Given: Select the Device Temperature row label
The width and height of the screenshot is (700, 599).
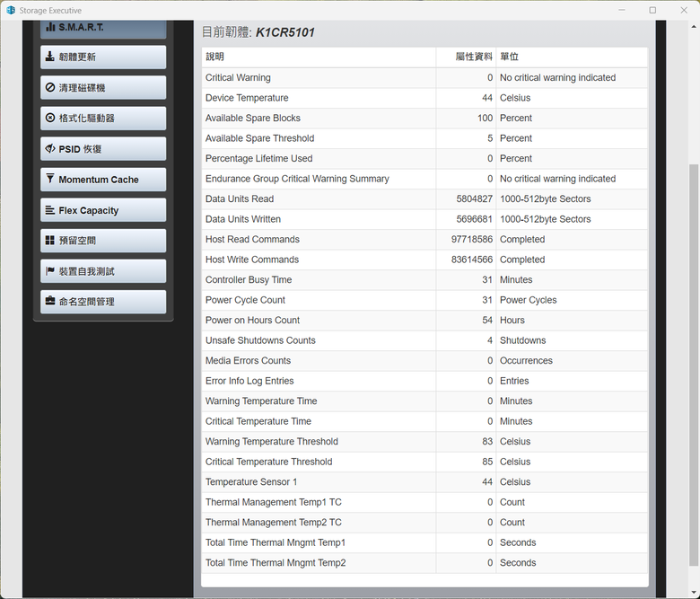Looking at the screenshot, I should (247, 98).
